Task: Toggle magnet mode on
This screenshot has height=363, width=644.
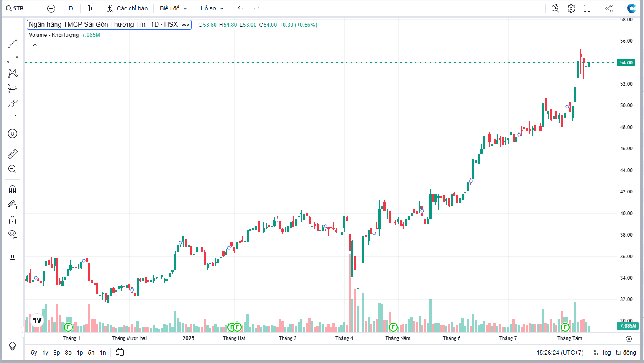Action: point(13,190)
